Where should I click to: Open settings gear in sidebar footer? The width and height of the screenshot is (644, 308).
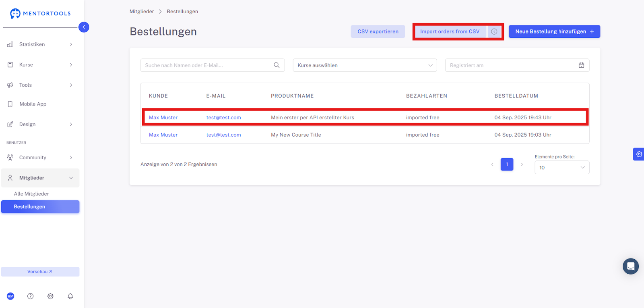[x=50, y=296]
